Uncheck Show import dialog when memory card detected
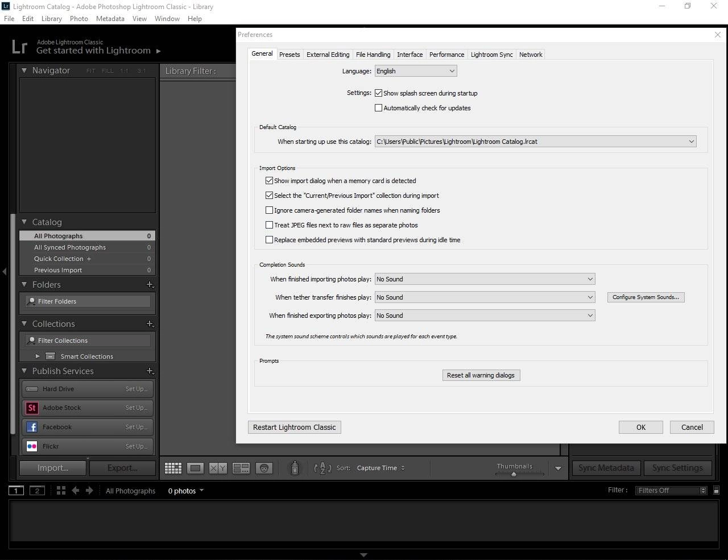This screenshot has width=728, height=560. point(269,181)
